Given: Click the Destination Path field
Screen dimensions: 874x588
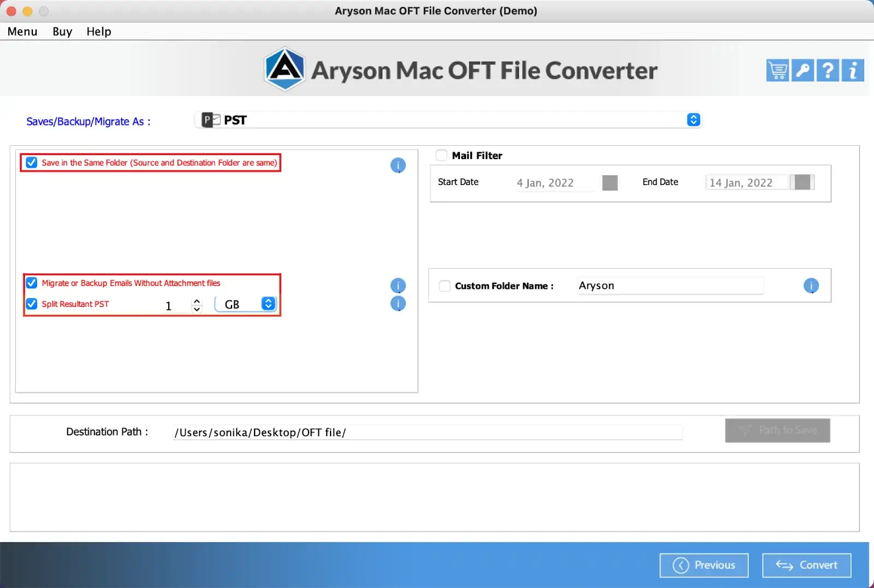Looking at the screenshot, I should tap(428, 432).
